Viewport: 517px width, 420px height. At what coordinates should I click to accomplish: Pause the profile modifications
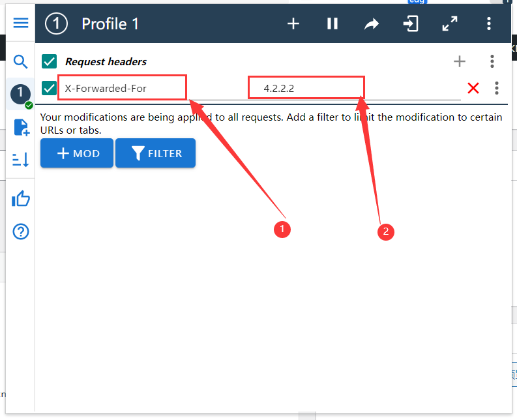332,24
